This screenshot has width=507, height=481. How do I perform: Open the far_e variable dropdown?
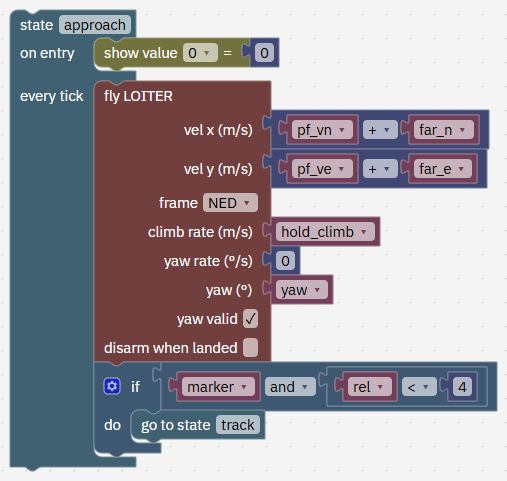coord(443,169)
